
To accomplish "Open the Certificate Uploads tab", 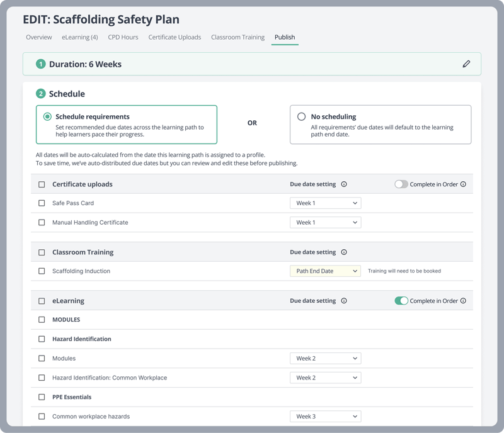I will click(x=175, y=37).
